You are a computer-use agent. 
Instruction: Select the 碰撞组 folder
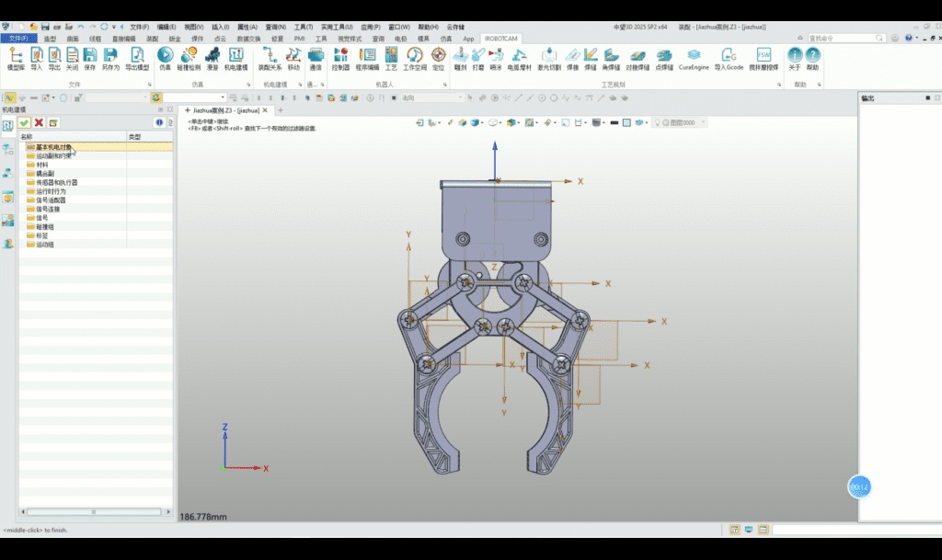tap(44, 227)
